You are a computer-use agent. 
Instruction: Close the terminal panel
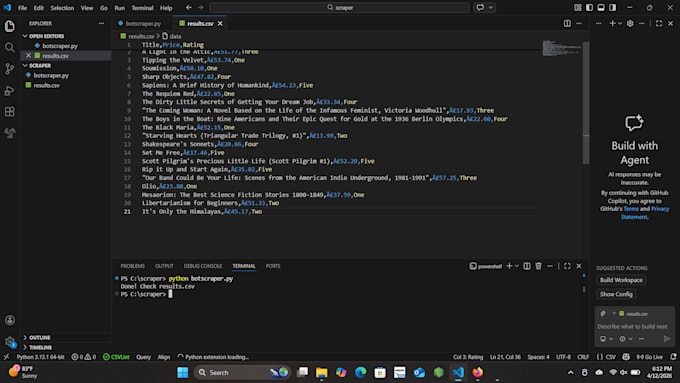coord(579,266)
